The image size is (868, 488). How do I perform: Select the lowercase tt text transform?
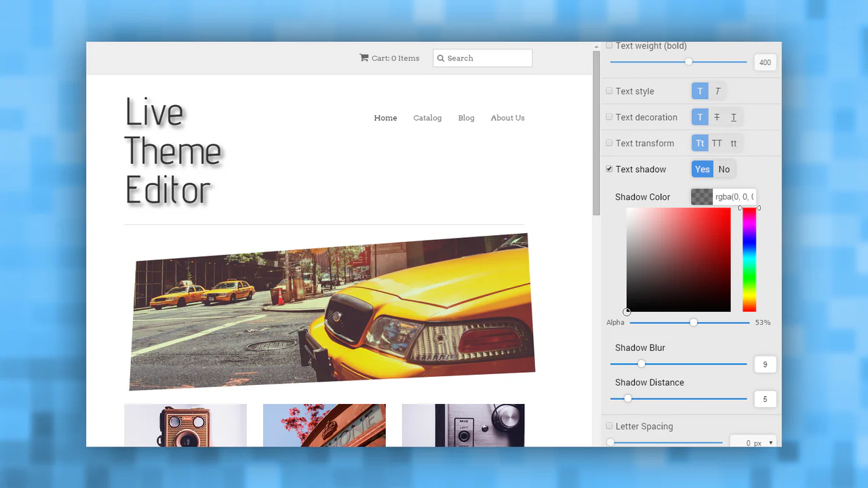pos(734,143)
